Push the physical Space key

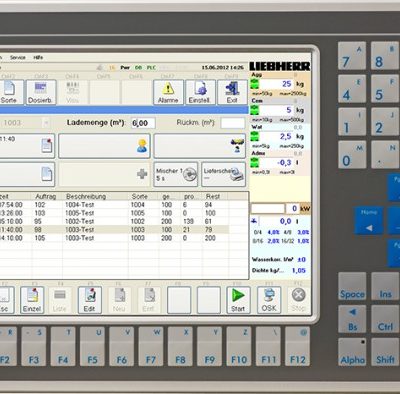[x=352, y=286]
